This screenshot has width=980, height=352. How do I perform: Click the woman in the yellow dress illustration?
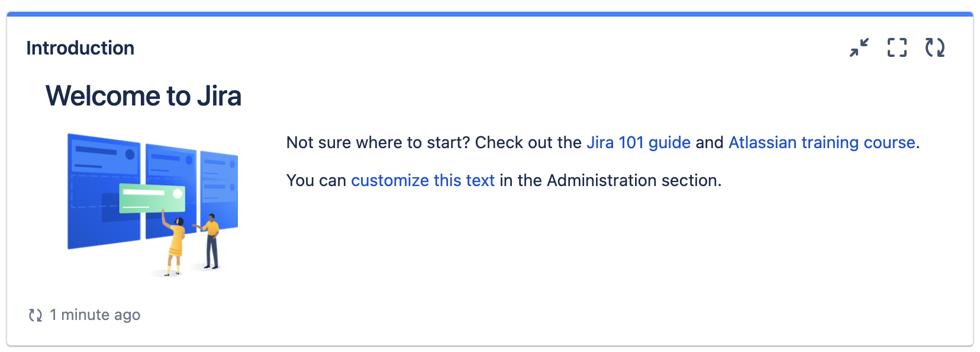click(x=174, y=245)
